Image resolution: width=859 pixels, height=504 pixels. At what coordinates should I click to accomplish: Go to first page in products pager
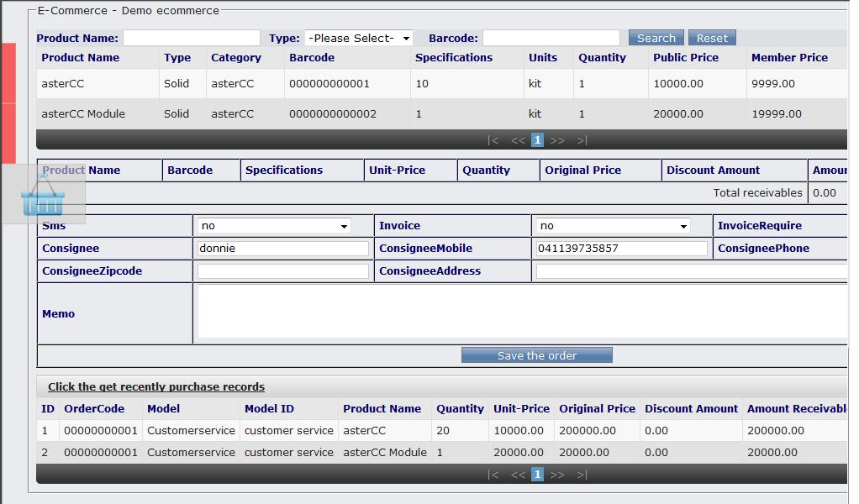(x=493, y=140)
